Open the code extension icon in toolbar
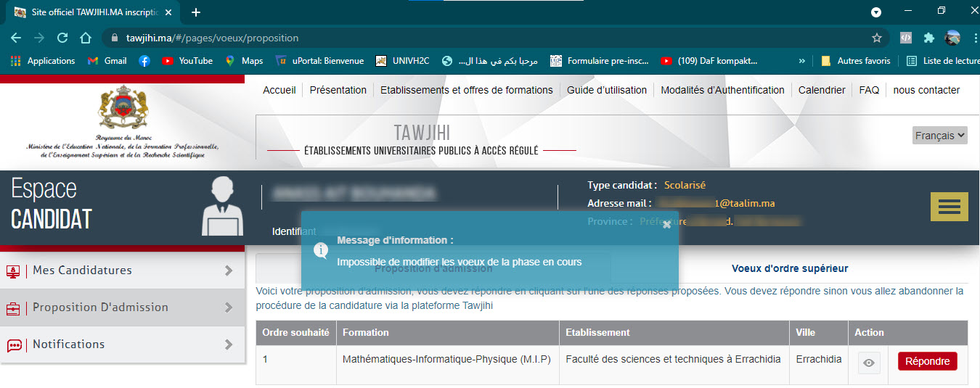The width and height of the screenshot is (980, 388). click(906, 38)
